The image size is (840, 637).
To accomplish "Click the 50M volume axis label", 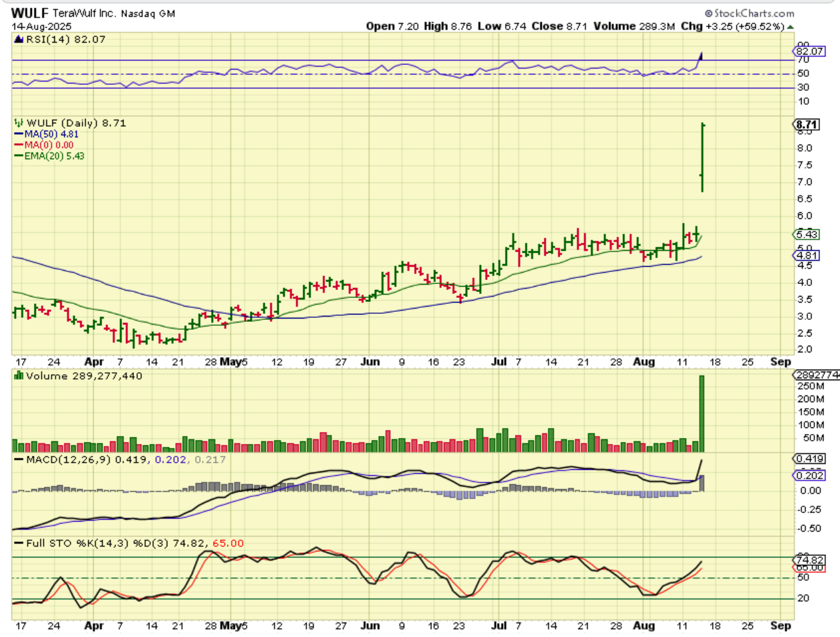I will click(813, 438).
